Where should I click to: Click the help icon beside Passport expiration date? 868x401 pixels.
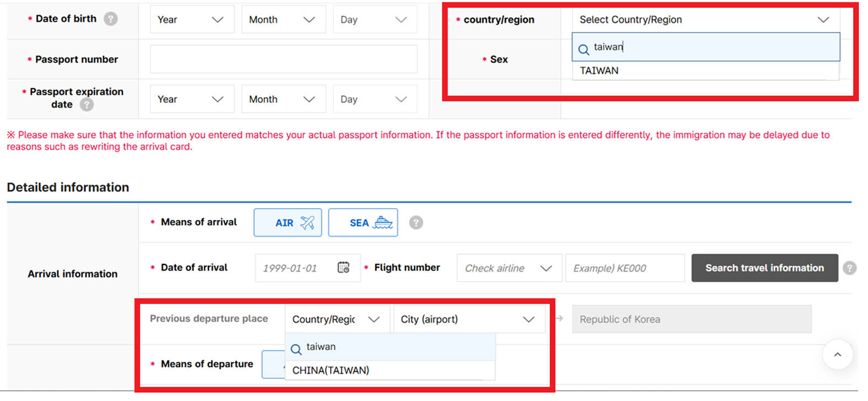point(87,105)
